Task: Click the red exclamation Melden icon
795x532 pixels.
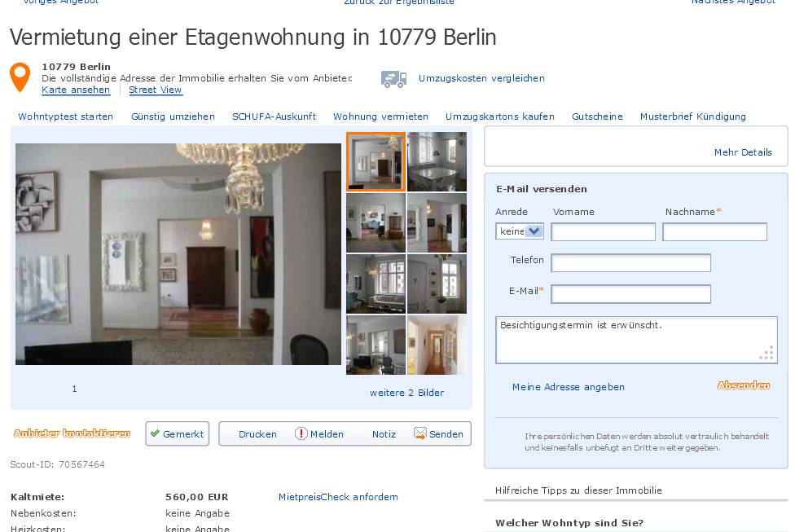Action: pyautogui.click(x=301, y=433)
